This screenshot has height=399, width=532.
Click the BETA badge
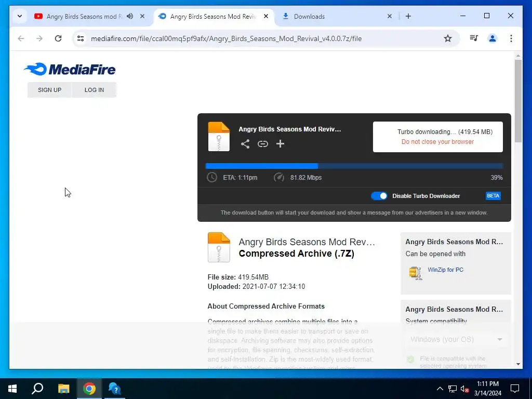pyautogui.click(x=493, y=196)
